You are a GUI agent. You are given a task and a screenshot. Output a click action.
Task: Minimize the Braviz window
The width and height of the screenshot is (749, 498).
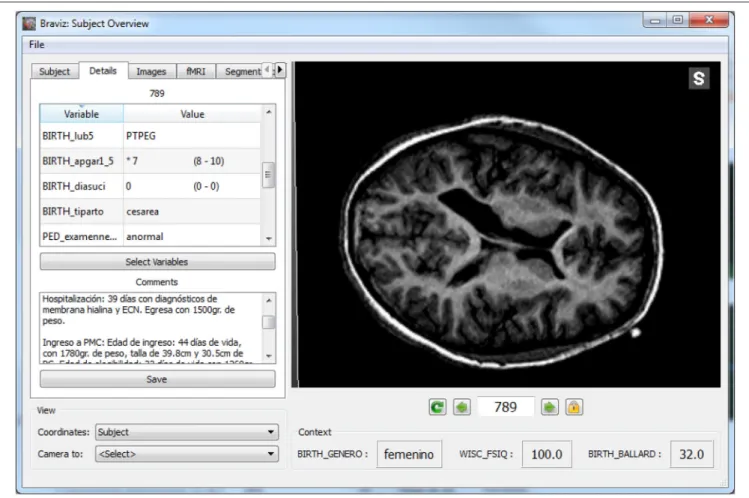click(655, 20)
